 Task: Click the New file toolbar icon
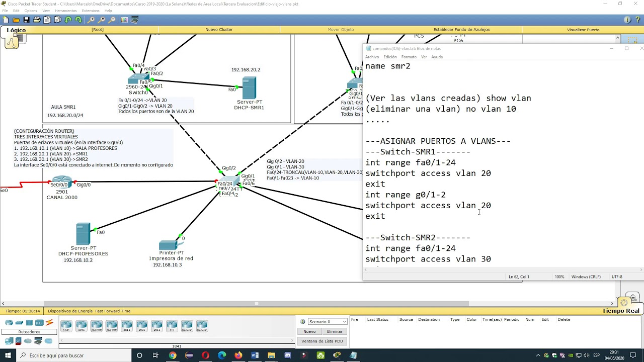point(6,20)
